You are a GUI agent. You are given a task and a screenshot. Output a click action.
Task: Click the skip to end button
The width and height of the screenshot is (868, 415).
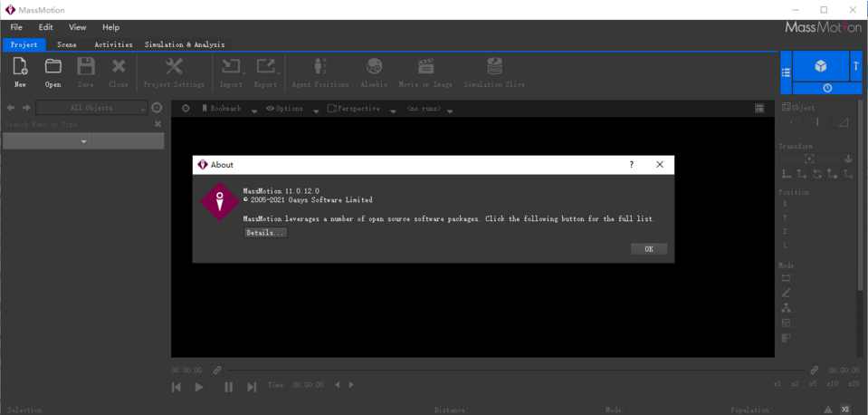coord(252,387)
